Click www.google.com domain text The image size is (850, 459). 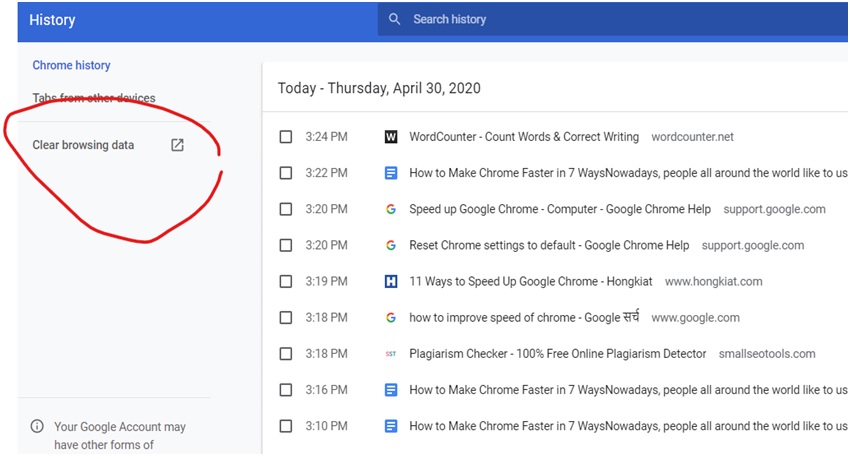[695, 318]
